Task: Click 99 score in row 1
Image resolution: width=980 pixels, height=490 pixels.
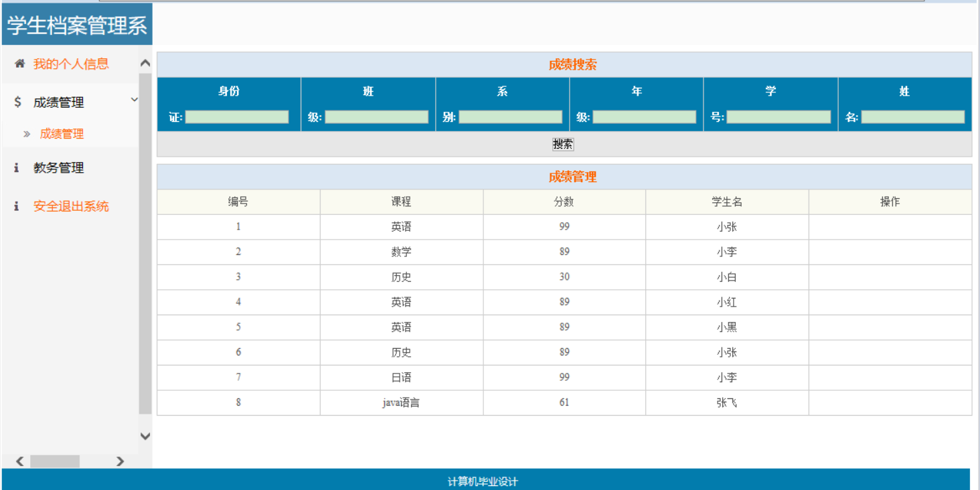Action: coord(564,227)
